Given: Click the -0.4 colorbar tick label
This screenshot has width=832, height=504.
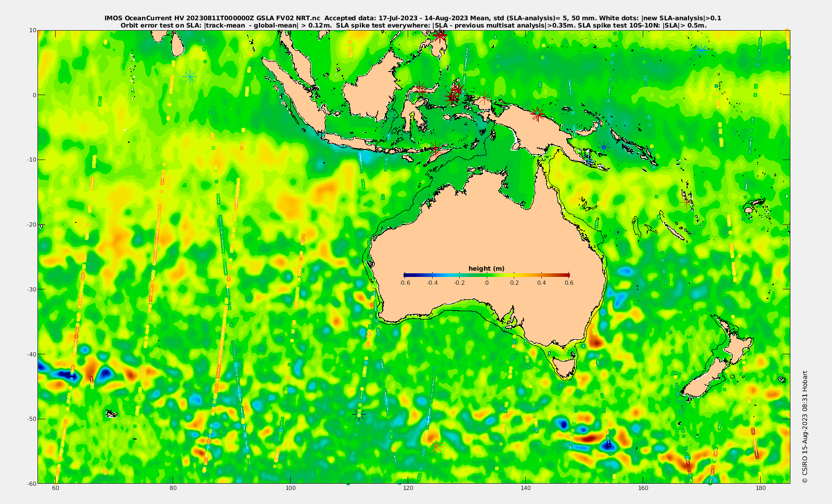Looking at the screenshot, I should [x=432, y=283].
